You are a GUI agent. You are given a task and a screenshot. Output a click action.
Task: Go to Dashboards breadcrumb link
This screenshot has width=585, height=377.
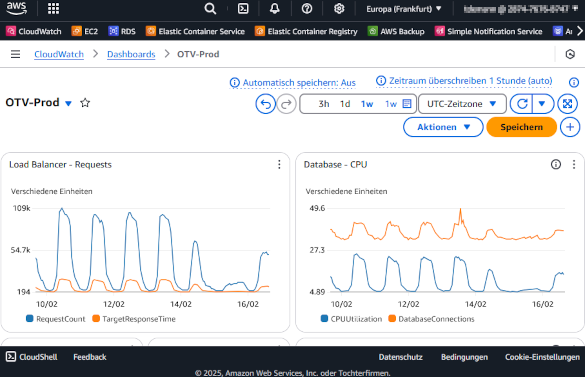click(x=131, y=54)
